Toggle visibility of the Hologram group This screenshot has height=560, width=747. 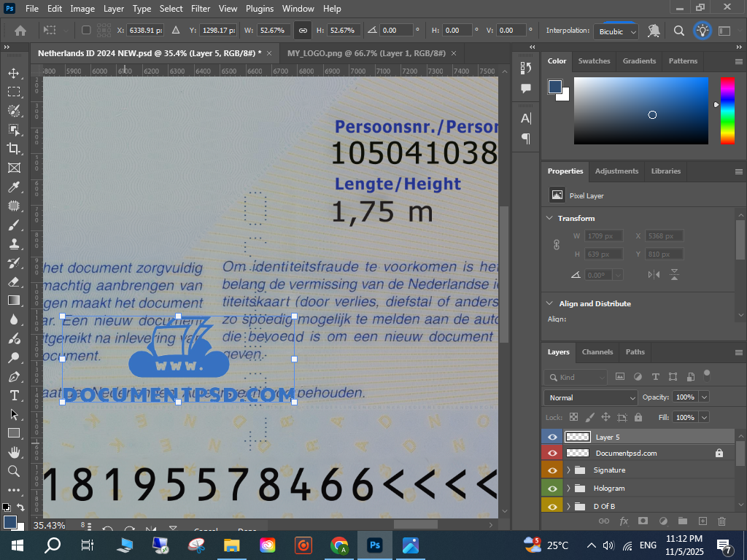[552, 488]
